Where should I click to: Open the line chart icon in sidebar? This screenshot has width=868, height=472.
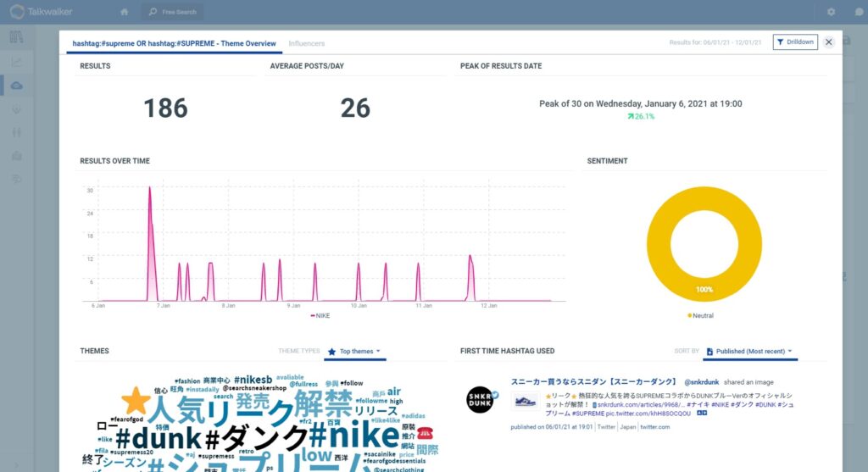16,62
